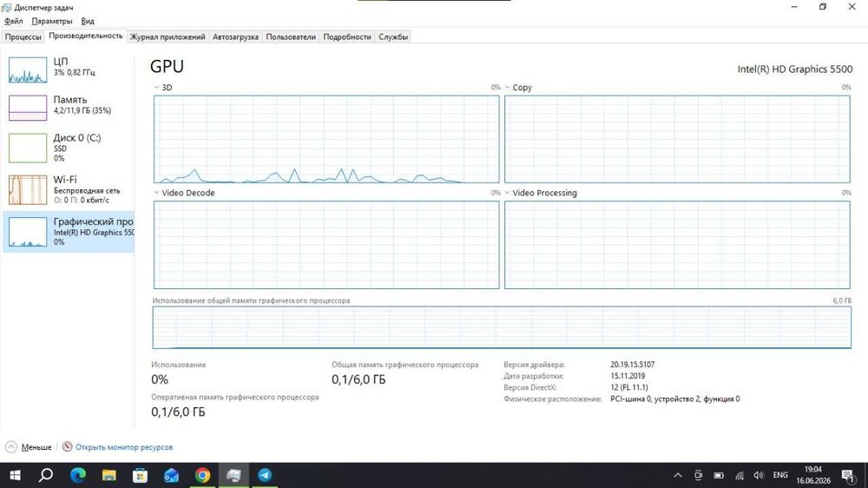Click the resource monitor icon

click(68, 446)
